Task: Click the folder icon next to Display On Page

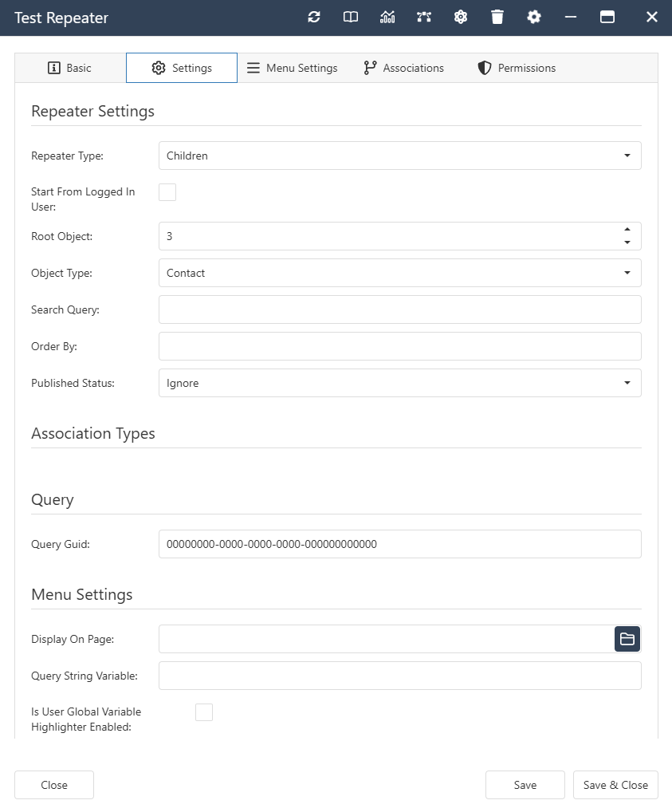Action: [627, 639]
